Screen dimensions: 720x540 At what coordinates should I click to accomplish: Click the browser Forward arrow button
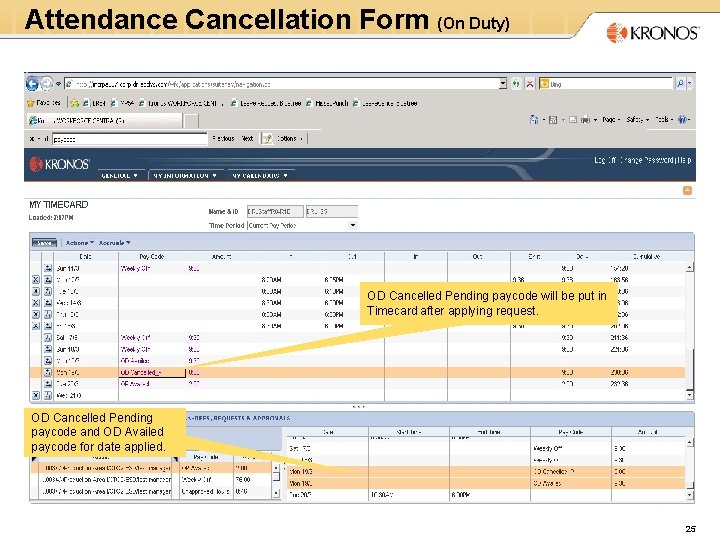click(47, 84)
